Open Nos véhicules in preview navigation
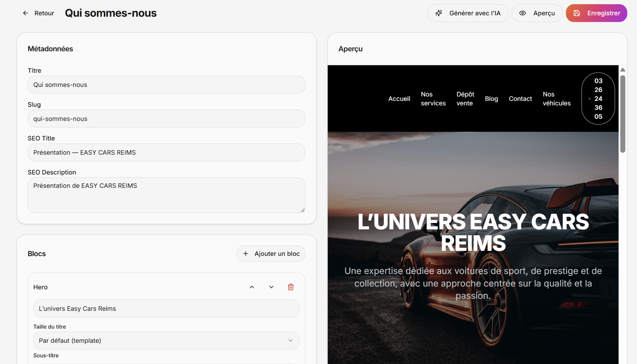 557,99
